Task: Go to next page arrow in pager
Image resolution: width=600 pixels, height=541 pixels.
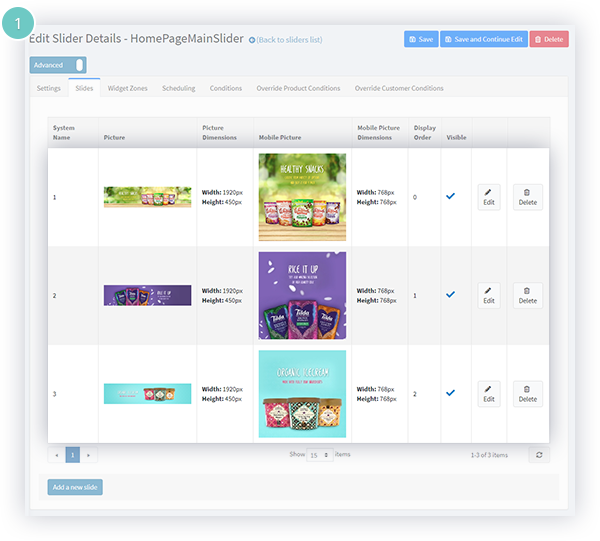Action: click(x=88, y=455)
